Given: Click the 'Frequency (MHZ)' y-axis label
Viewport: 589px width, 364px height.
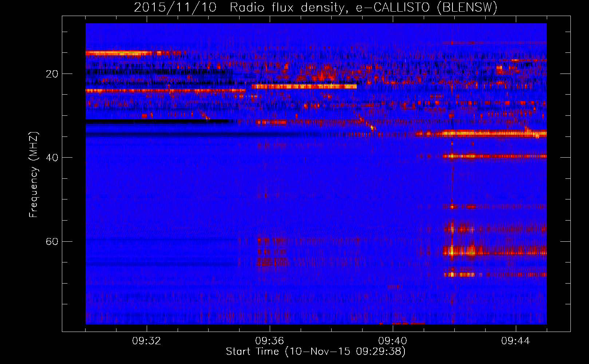Looking at the screenshot, I should 33,175.
